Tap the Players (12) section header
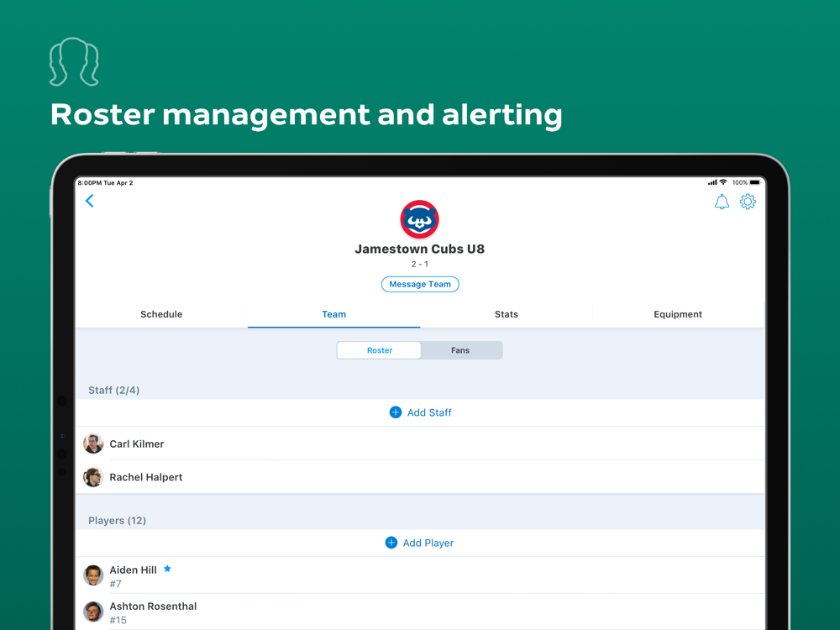The height and width of the screenshot is (630, 840). coord(118,520)
